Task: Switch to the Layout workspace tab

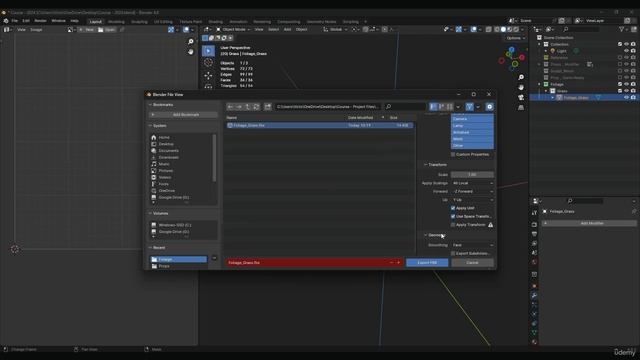Action: click(96, 22)
